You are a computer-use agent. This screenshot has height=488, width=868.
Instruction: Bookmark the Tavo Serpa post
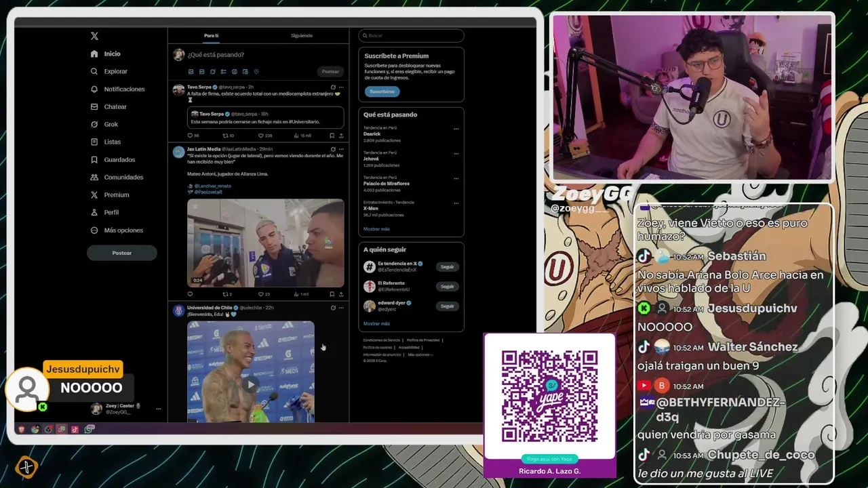(332, 136)
